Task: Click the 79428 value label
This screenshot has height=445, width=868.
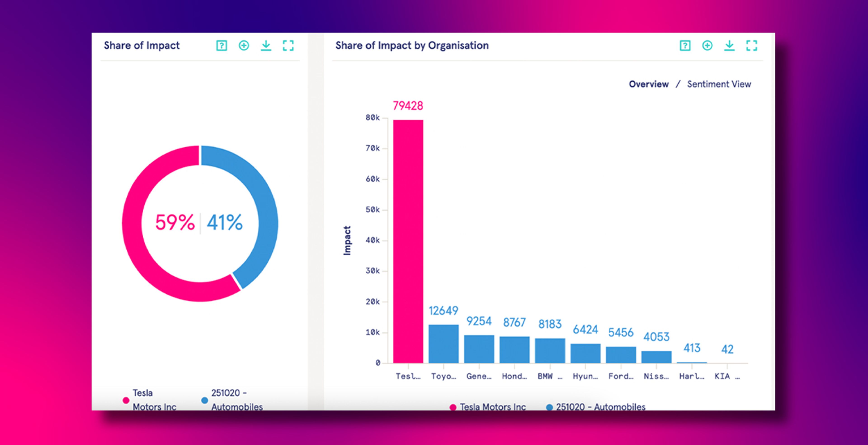Action: pyautogui.click(x=408, y=106)
